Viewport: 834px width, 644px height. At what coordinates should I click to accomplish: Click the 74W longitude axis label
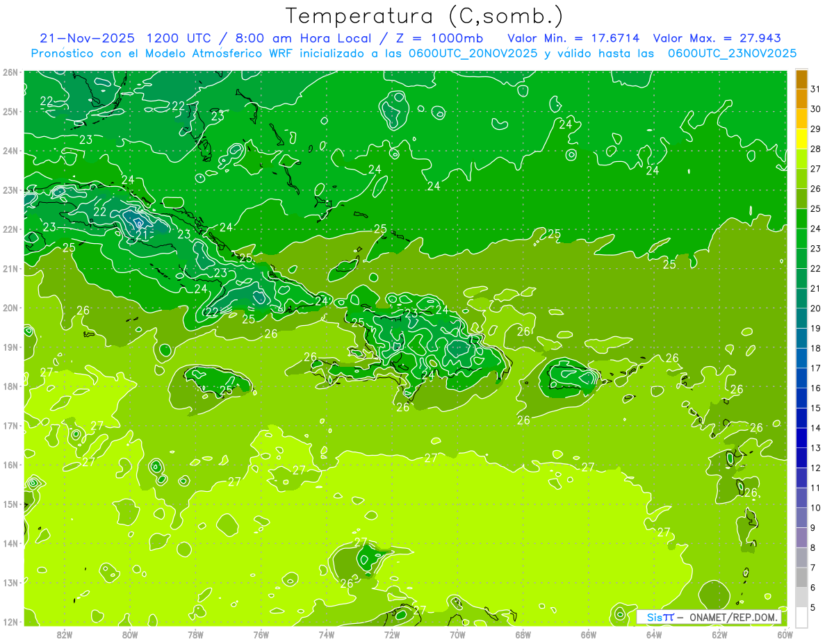(x=326, y=634)
